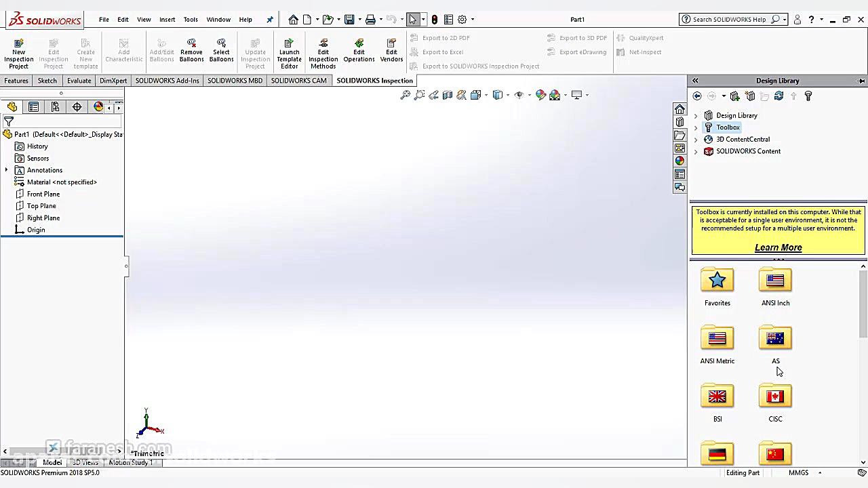Screen dimensions: 868x488
Task: Toggle the Select cursor tool
Action: click(412, 20)
